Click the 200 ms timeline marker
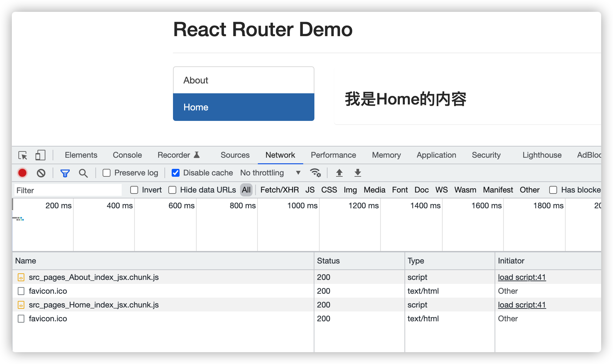This screenshot has width=613, height=364. (x=58, y=206)
